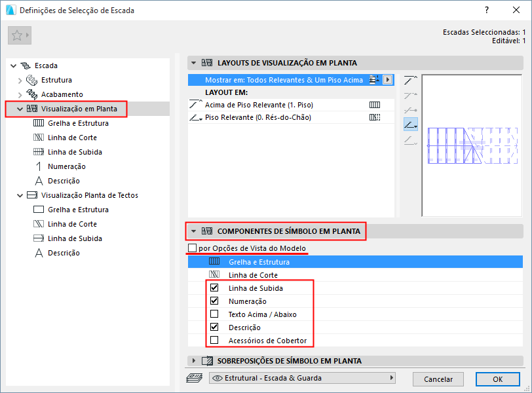This screenshot has width=532, height=393.
Task: Select Estrutura in the tree
Action: (x=56, y=80)
